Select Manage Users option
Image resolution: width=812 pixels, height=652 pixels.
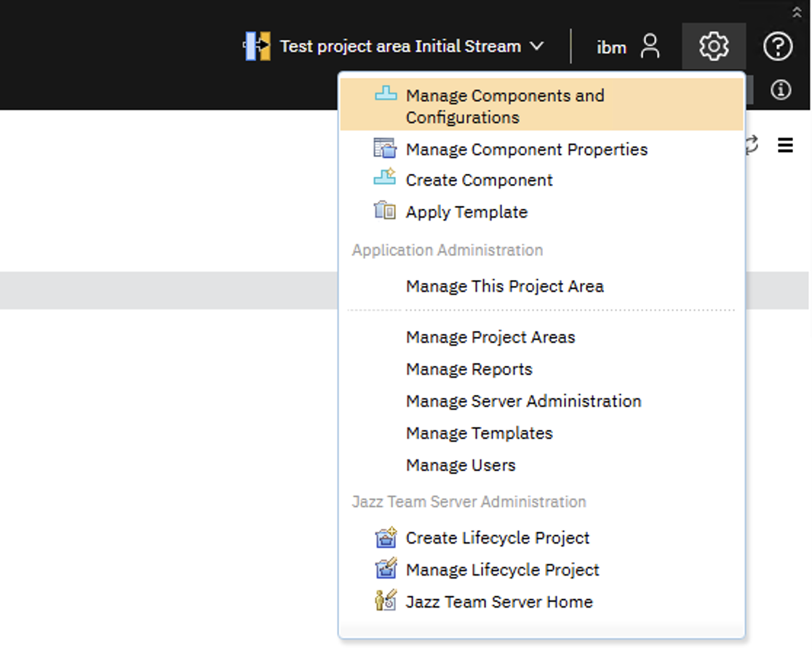[461, 465]
